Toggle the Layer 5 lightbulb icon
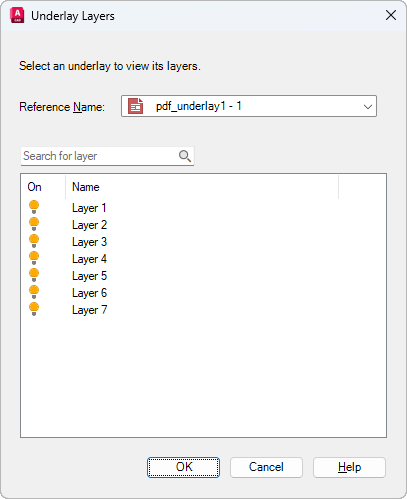Image resolution: width=407 pixels, height=499 pixels. 34,275
